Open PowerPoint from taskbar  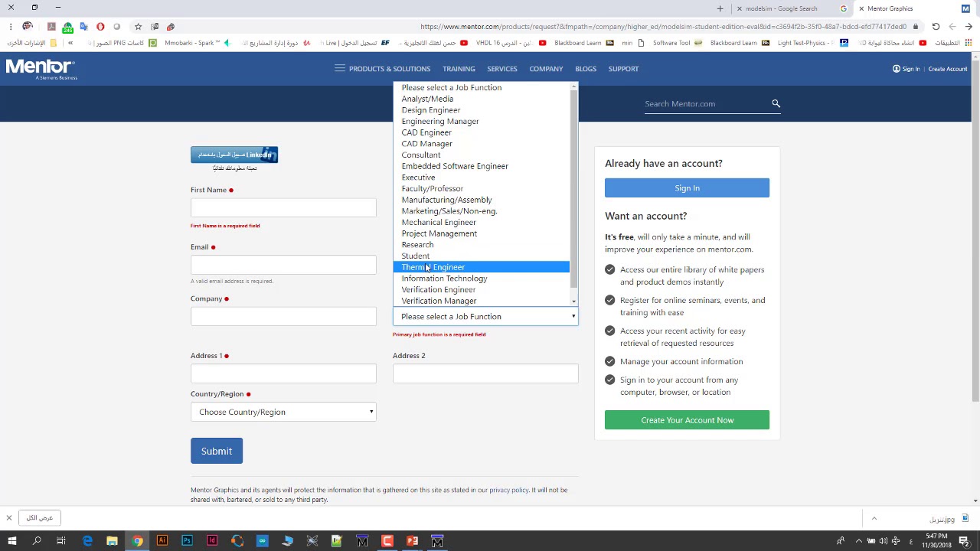[x=412, y=541]
